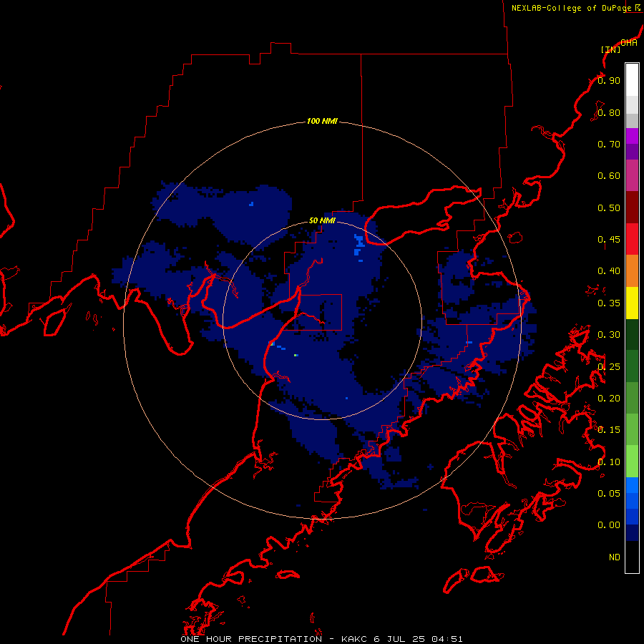Click the 0.25 legend value
This screenshot has height=644, width=644.
609,367
